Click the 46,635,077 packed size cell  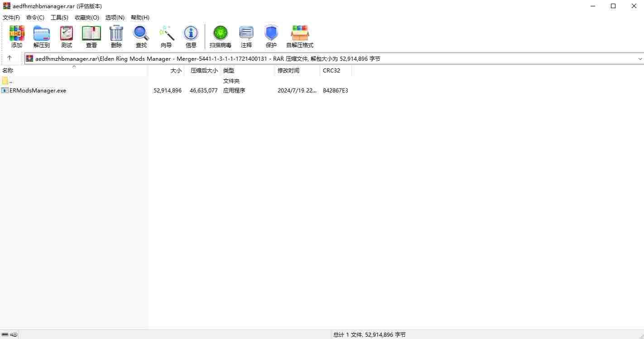204,90
